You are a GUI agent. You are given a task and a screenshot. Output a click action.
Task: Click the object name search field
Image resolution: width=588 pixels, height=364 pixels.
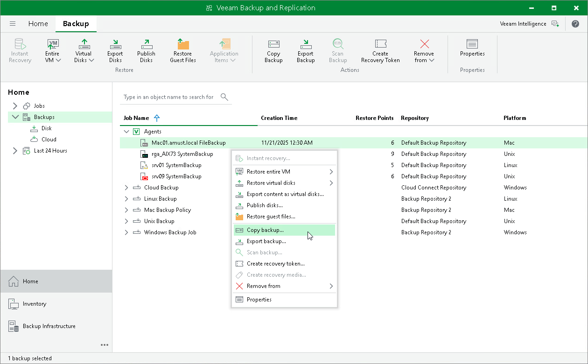click(169, 97)
